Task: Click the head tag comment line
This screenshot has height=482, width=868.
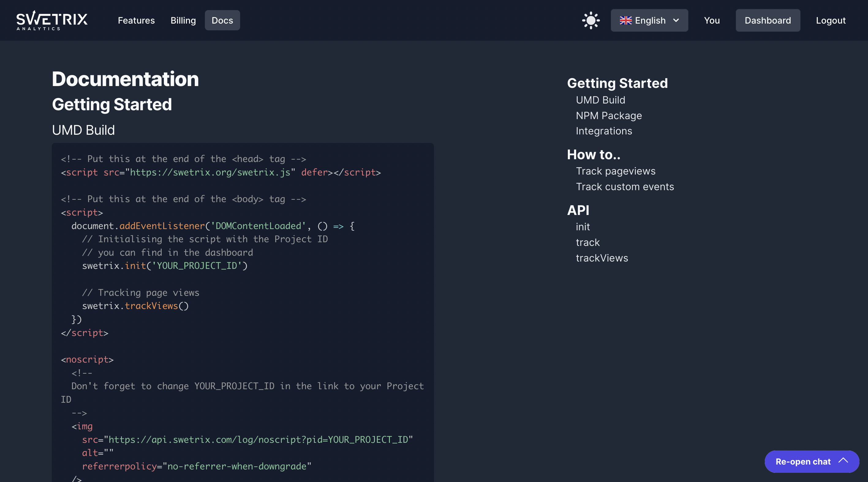Action: (x=183, y=159)
